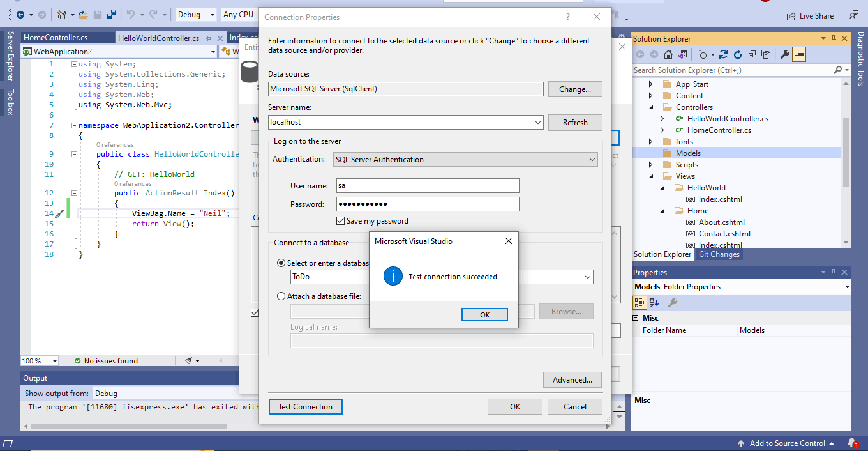Open the Diagnostic Tools side tab
This screenshot has height=451, width=868.
(x=861, y=58)
